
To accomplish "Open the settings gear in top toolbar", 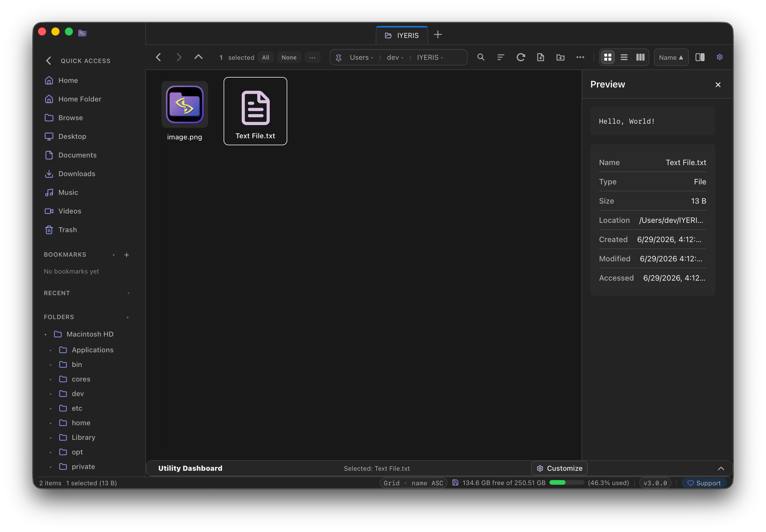I will tap(720, 57).
